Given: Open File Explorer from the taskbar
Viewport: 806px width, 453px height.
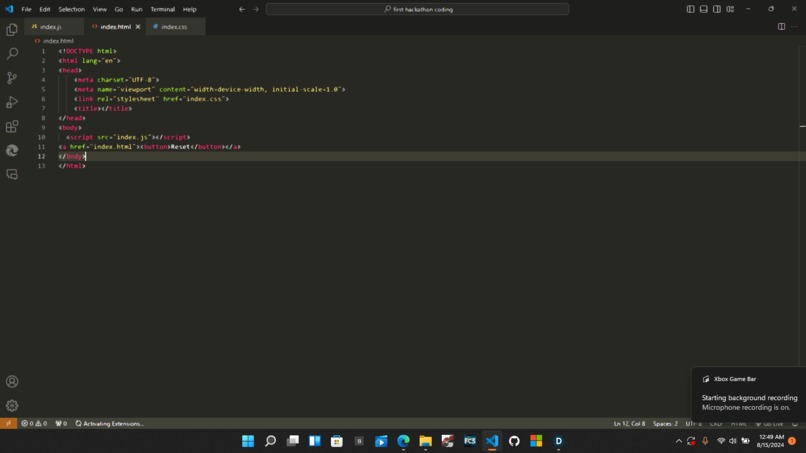Looking at the screenshot, I should (x=426, y=441).
